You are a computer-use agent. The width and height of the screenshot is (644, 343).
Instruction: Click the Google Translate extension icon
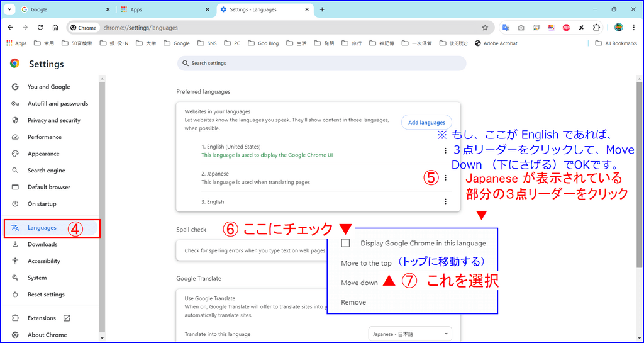506,28
